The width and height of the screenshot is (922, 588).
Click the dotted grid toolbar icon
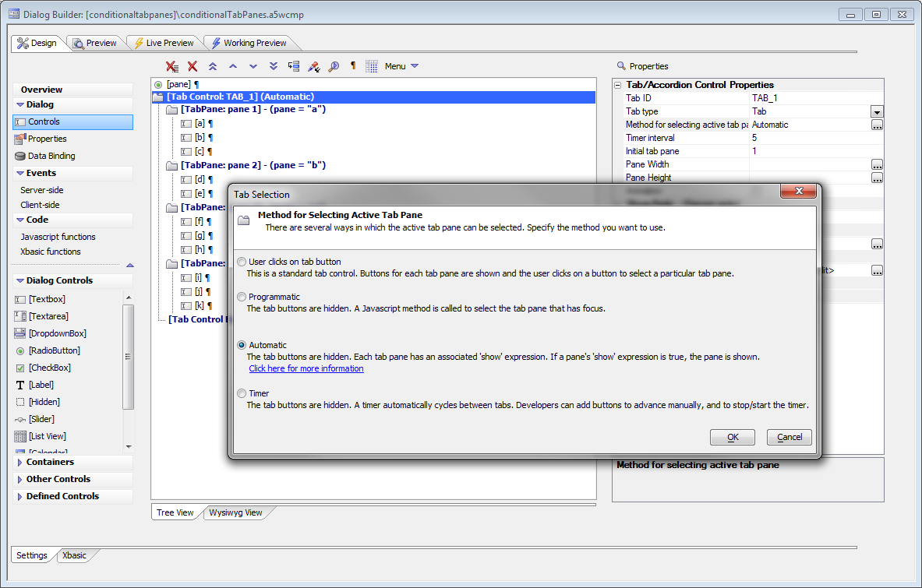[x=372, y=66]
